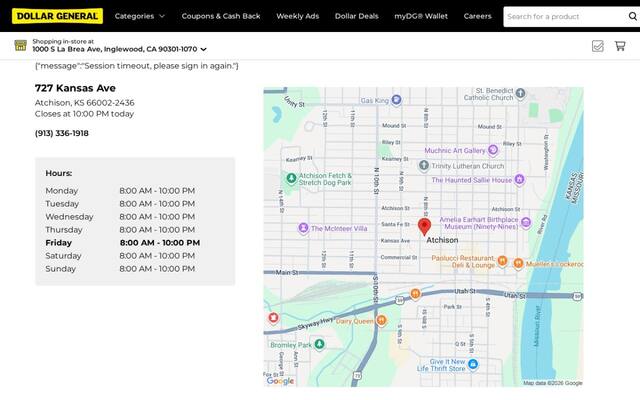Click the Google logo on map

coord(280,381)
